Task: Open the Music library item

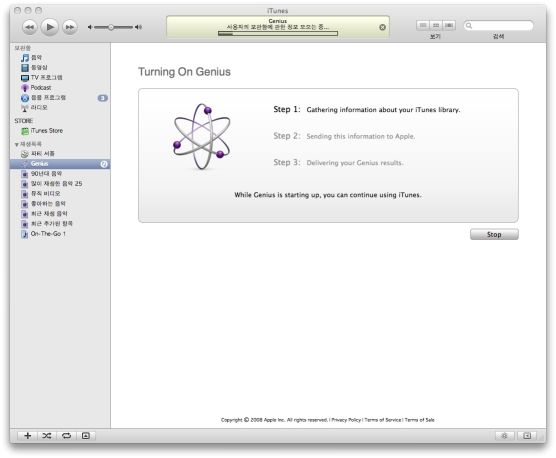Action: [60, 57]
